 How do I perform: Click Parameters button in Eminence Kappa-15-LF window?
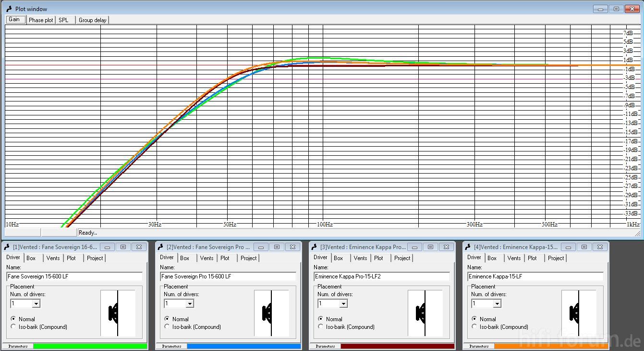coord(479,346)
